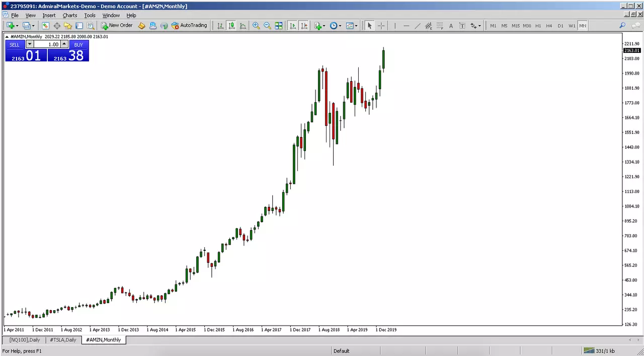Set timeframe to M30
This screenshot has width=644, height=356.
coord(527,26)
